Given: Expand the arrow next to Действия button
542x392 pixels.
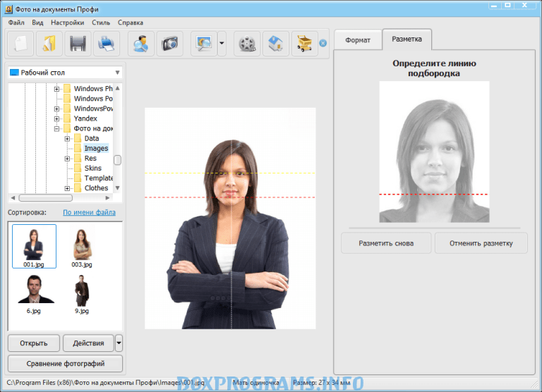Looking at the screenshot, I should [119, 343].
